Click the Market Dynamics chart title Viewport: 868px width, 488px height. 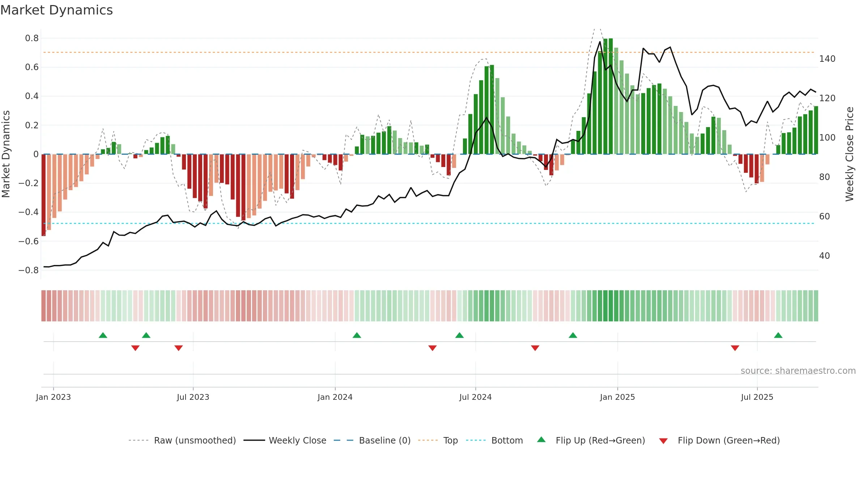(x=56, y=10)
